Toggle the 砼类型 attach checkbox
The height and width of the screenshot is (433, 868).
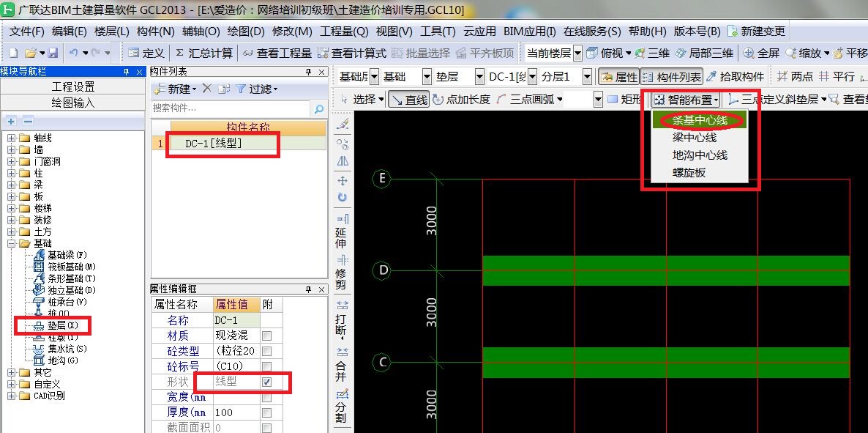tap(267, 351)
